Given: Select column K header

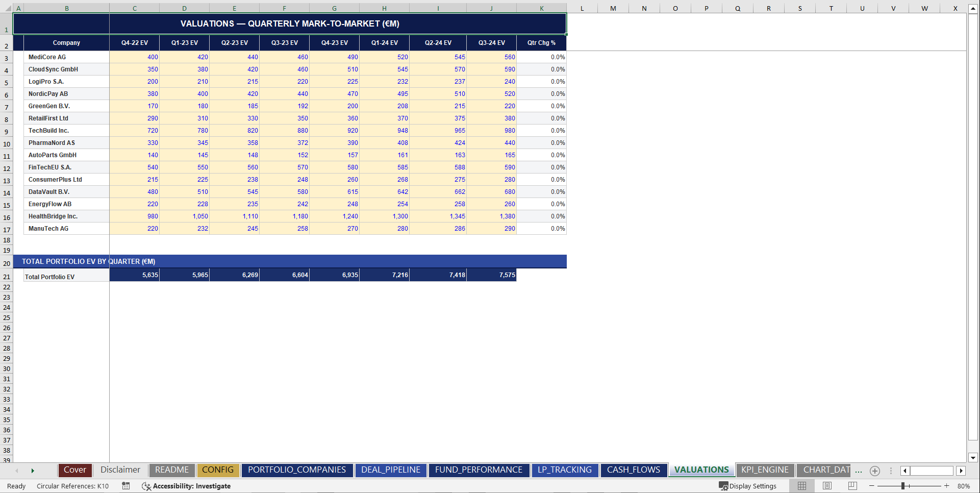Looking at the screenshot, I should (542, 8).
